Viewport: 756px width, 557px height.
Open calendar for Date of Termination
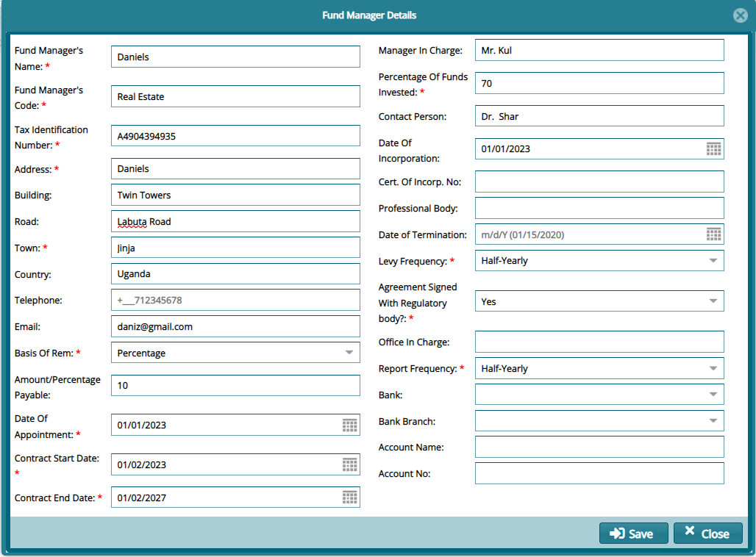pos(713,234)
